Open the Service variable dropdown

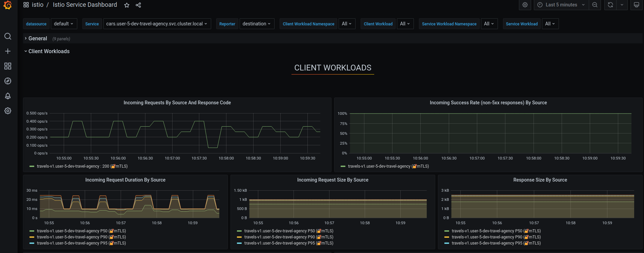point(157,24)
